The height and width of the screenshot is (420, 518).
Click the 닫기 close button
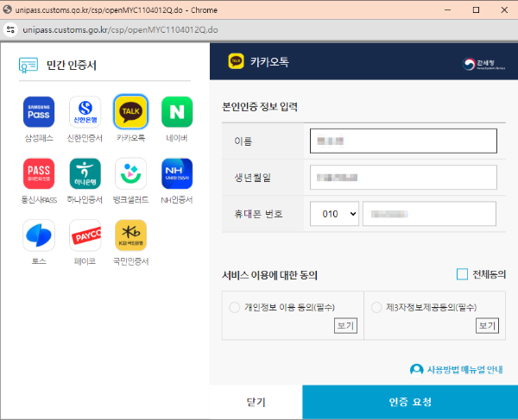click(256, 402)
